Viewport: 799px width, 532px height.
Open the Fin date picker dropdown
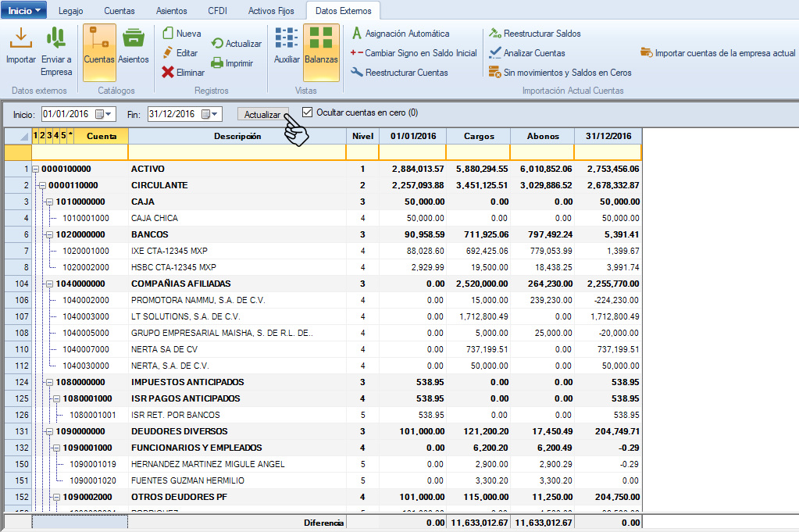click(x=215, y=114)
